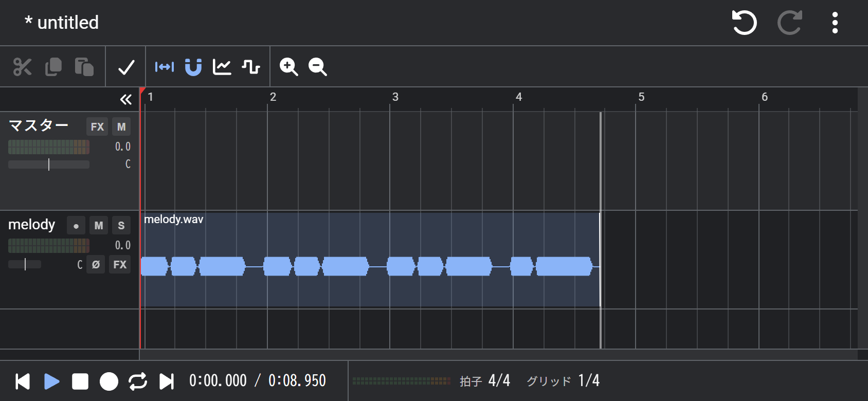Click the scissors cut icon
The width and height of the screenshot is (868, 401).
22,67
